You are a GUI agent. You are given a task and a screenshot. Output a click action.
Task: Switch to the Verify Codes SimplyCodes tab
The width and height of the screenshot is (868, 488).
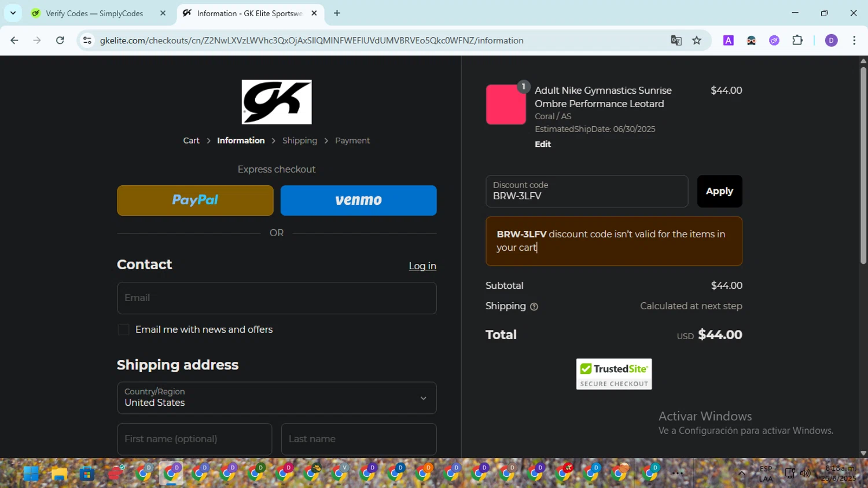point(94,13)
